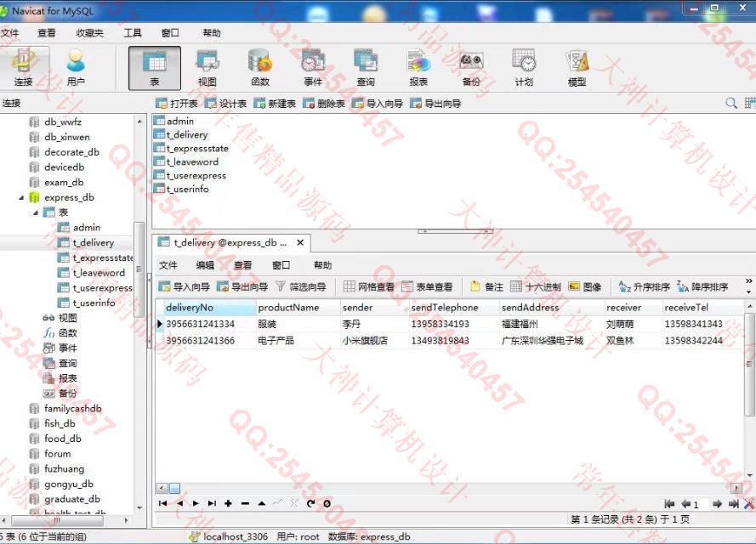
Task: Go to next page arrow
Action: (717, 504)
